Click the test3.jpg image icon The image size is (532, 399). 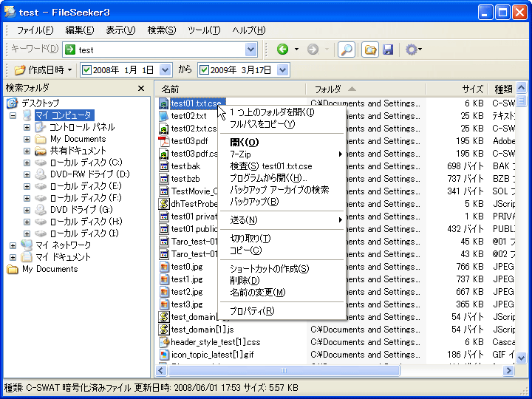164,304
